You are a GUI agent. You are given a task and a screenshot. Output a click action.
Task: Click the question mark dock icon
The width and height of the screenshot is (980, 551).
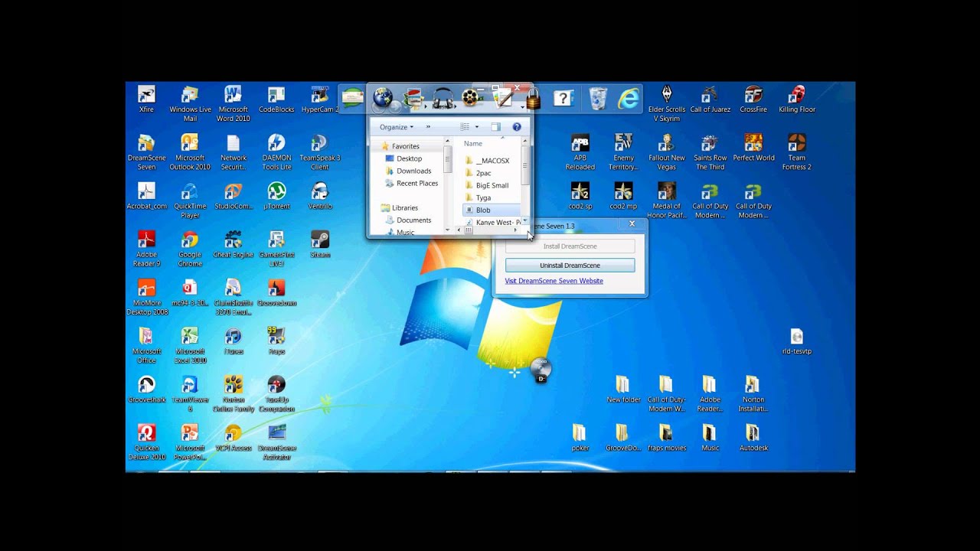[563, 98]
